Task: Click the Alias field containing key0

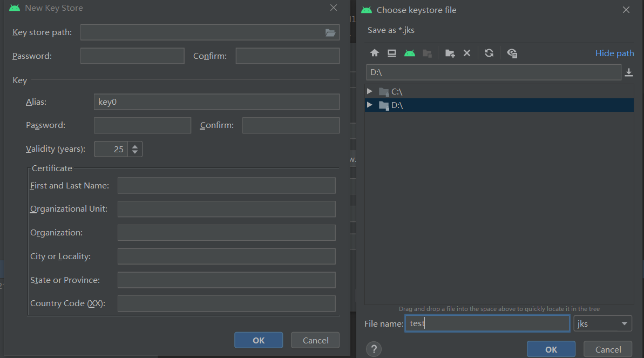Action: (x=216, y=102)
